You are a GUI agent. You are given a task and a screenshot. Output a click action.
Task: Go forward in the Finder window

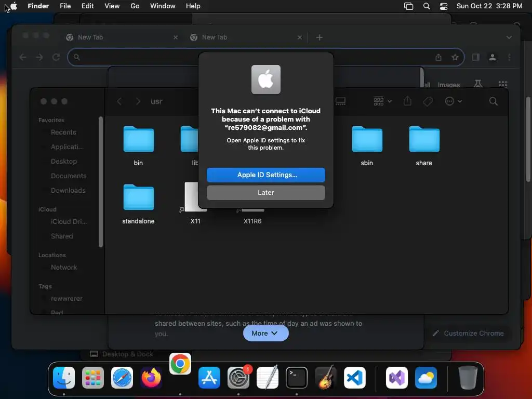138,101
